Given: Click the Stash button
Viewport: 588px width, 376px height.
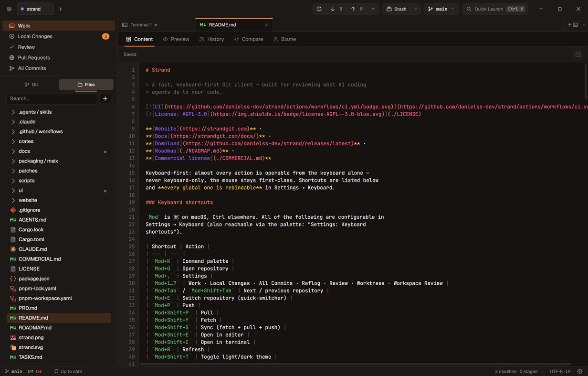Looking at the screenshot, I should click(397, 9).
